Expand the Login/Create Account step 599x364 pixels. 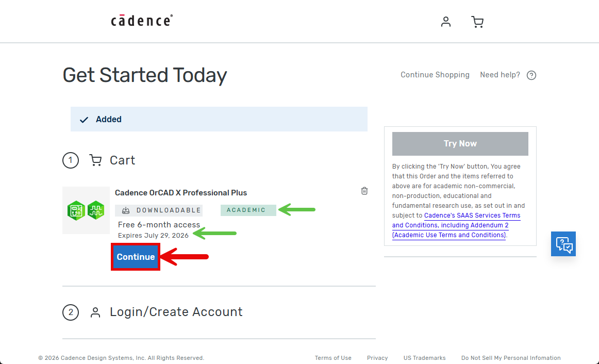pyautogui.click(x=176, y=312)
